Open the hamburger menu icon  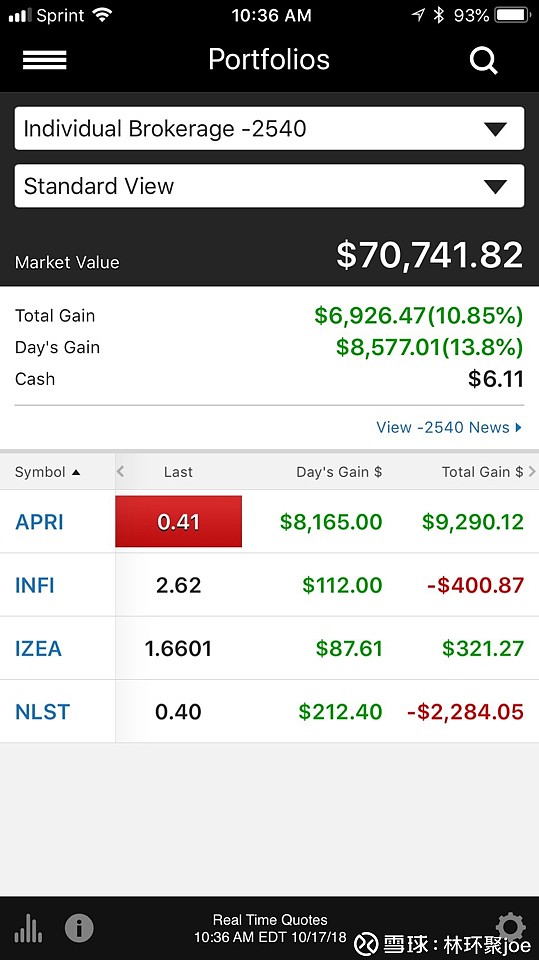(44, 60)
